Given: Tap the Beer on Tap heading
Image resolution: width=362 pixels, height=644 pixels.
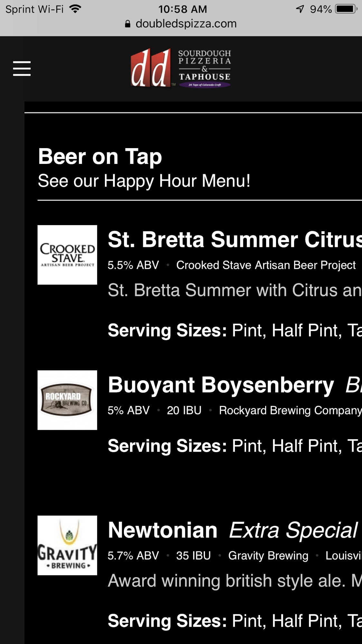Looking at the screenshot, I should (100, 157).
